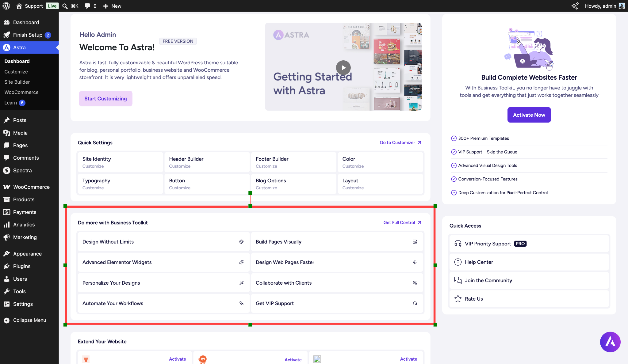Open the WooCommerce icon menu in main sidebar

coord(29,187)
